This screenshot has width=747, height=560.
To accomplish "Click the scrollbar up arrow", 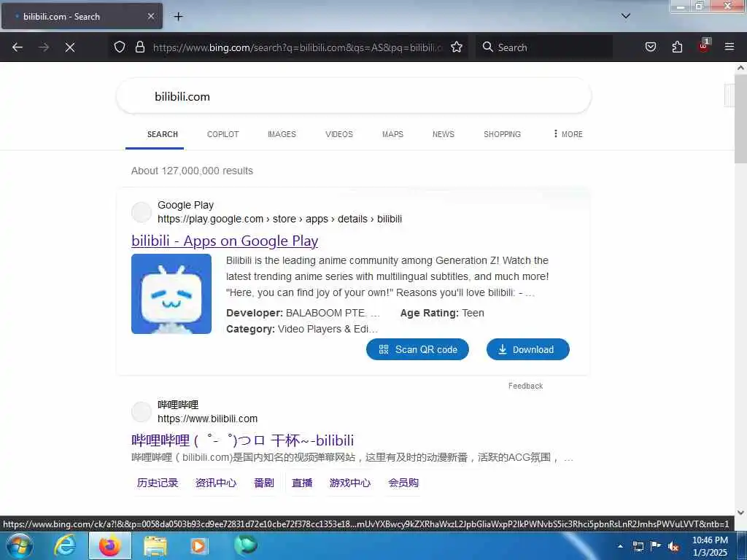I will 740,68.
